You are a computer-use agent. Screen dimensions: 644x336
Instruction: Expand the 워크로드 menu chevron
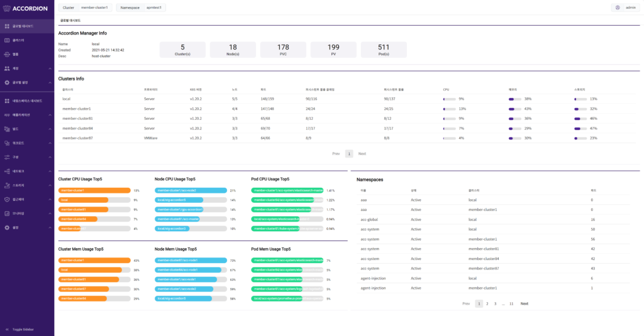click(x=50, y=143)
